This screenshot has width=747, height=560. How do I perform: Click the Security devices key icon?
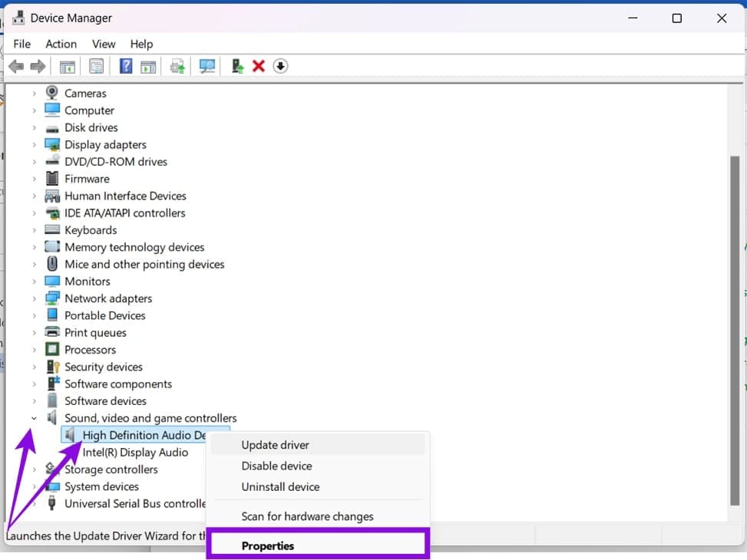(52, 366)
